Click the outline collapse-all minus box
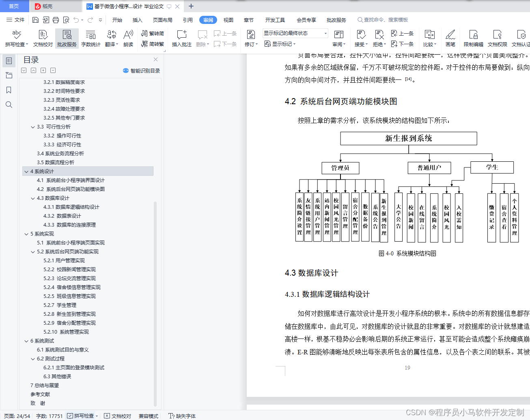Image resolution: width=530 pixels, height=420 pixels. [x=53, y=71]
